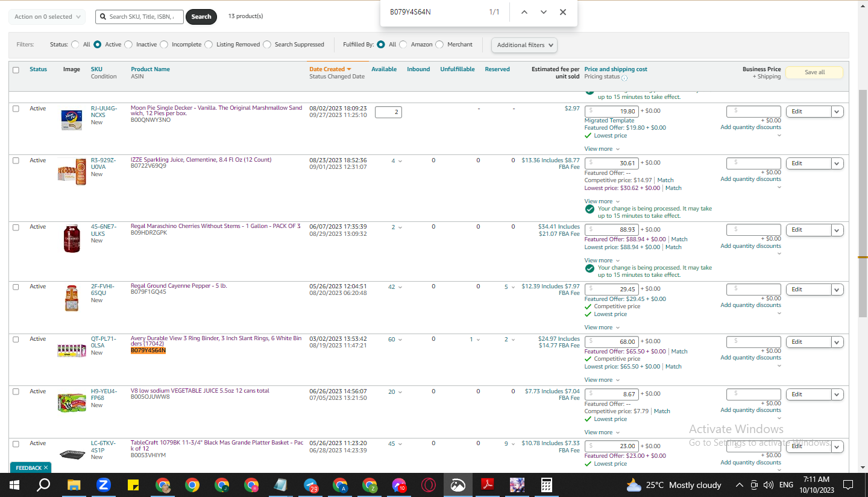Expand 'View more' in the Avery Binder row
The height and width of the screenshot is (497, 868).
602,380
